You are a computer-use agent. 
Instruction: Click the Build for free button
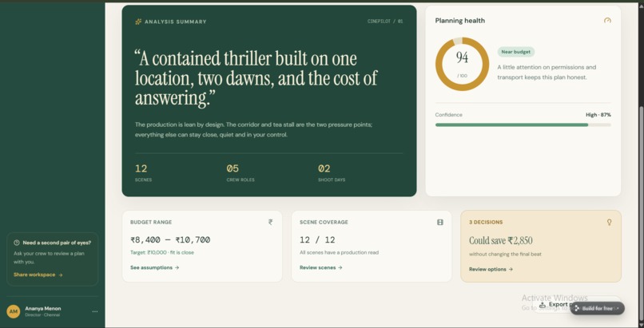(597, 308)
